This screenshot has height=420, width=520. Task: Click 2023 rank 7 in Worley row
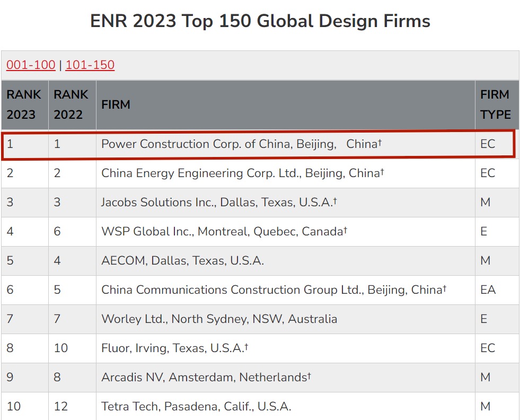10,319
